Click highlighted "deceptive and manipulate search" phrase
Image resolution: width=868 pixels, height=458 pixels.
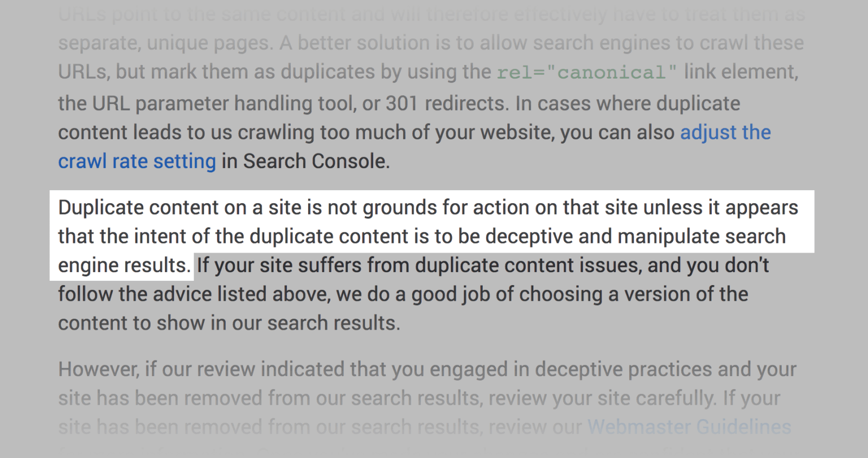635,236
